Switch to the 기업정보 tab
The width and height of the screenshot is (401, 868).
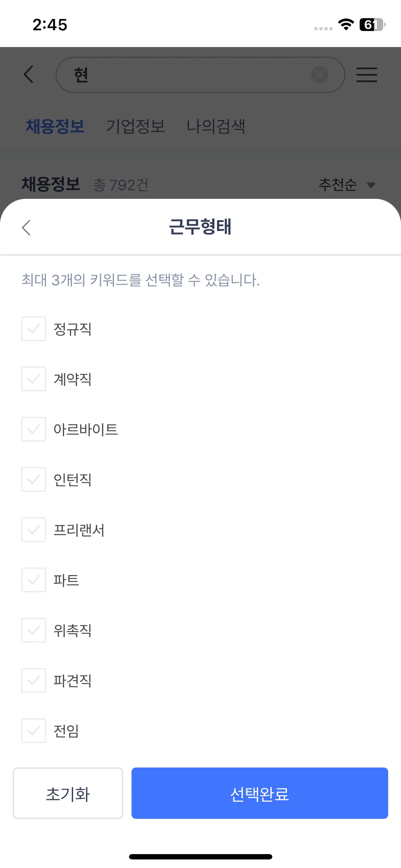[135, 126]
